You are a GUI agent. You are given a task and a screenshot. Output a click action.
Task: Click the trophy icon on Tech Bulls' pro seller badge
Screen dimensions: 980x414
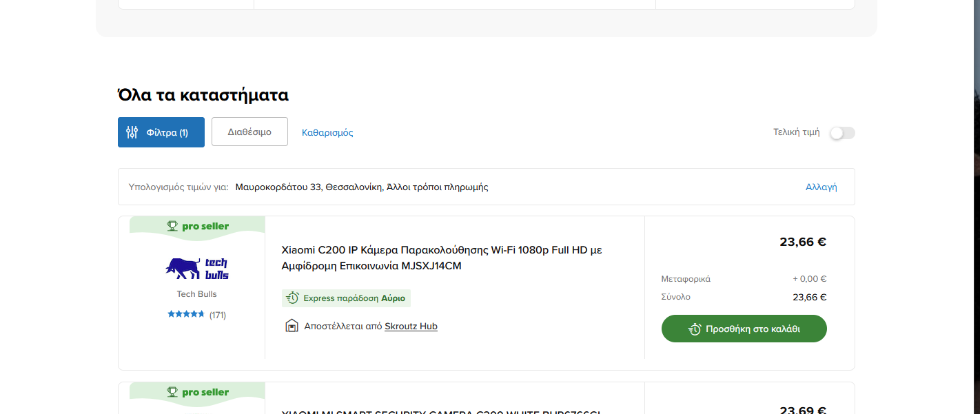point(172,226)
